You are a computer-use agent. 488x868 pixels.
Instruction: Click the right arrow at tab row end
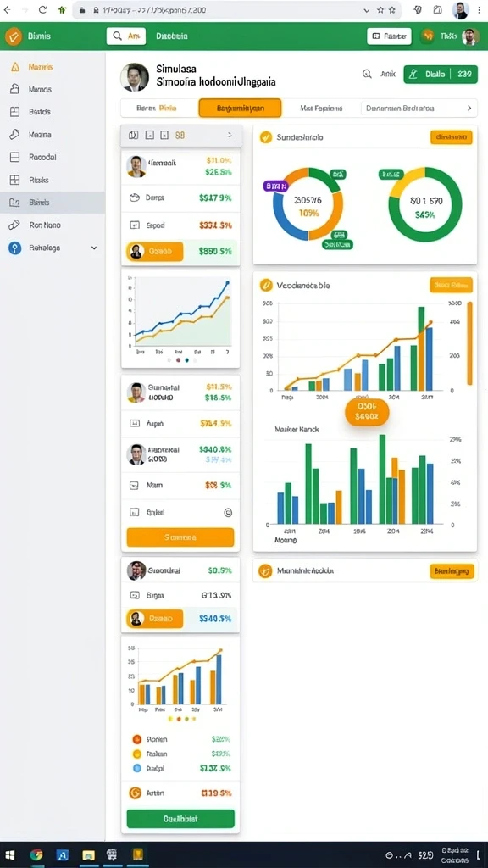coord(469,108)
